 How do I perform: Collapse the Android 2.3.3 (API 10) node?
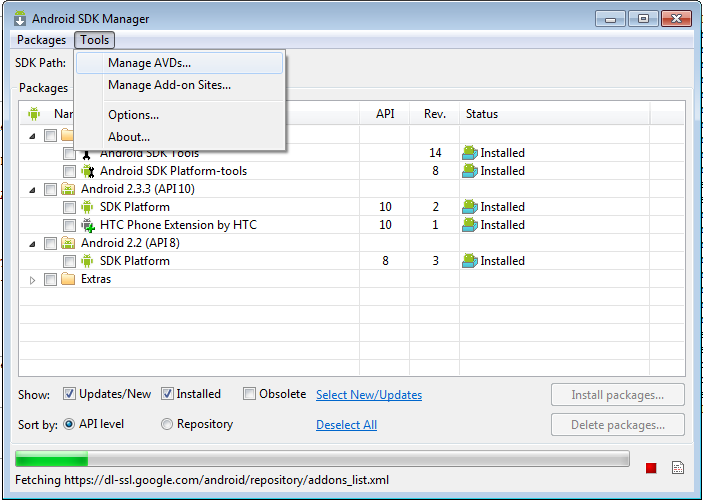(32, 189)
